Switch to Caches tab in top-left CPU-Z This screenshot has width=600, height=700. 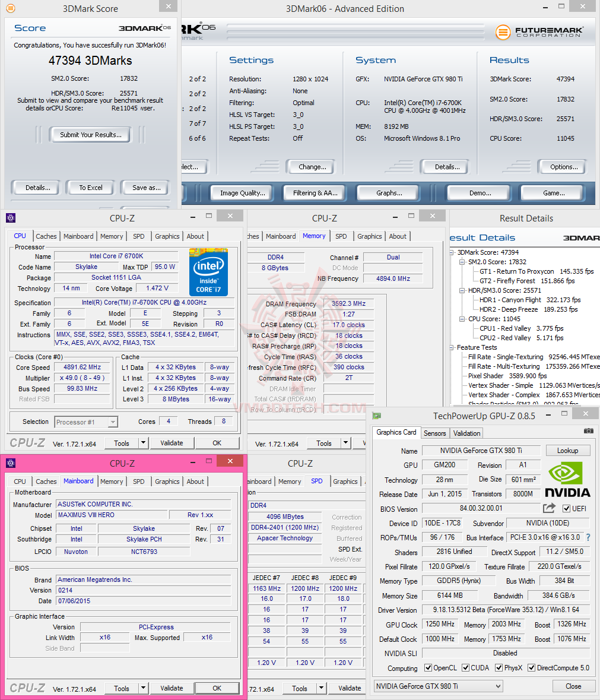[x=46, y=236]
